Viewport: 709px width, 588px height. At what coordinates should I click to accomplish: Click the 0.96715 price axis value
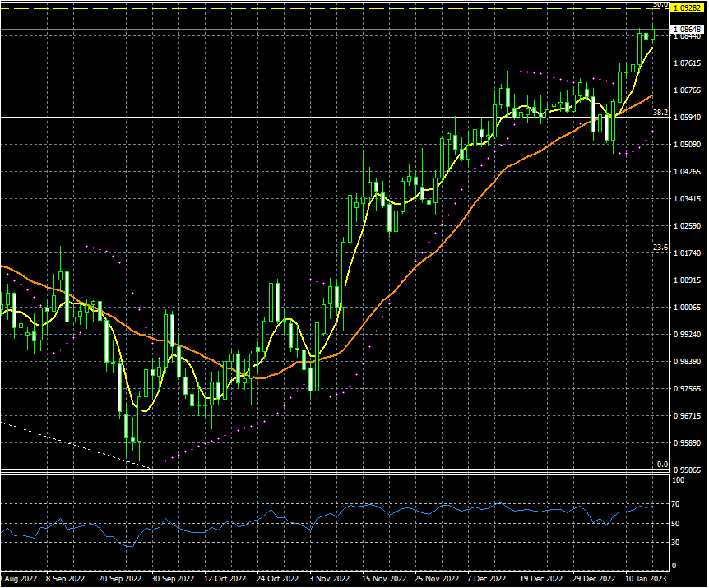(688, 416)
